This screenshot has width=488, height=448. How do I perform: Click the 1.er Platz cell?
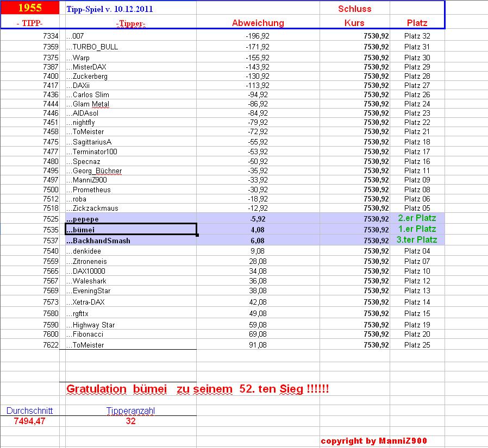pos(417,229)
